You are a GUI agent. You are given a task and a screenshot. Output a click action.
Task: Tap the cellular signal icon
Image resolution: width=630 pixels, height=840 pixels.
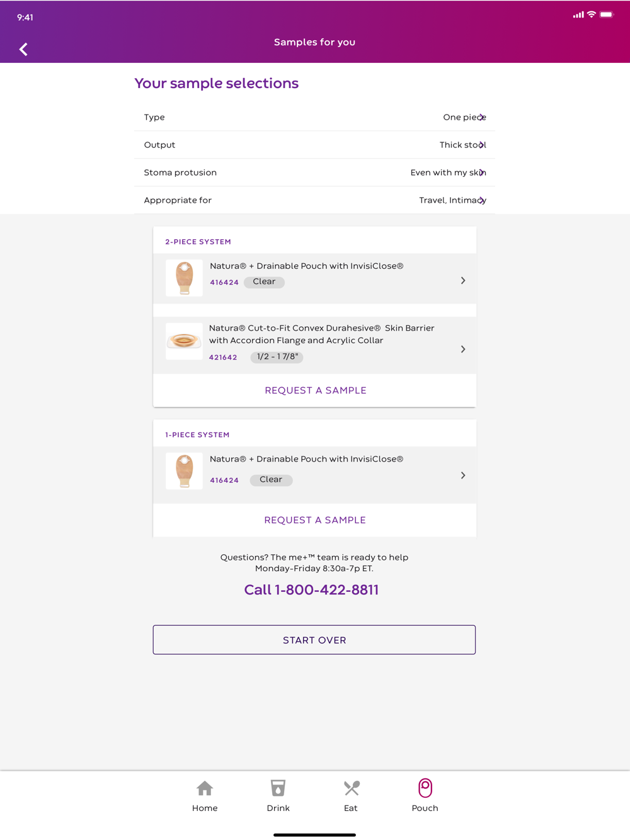tap(578, 14)
